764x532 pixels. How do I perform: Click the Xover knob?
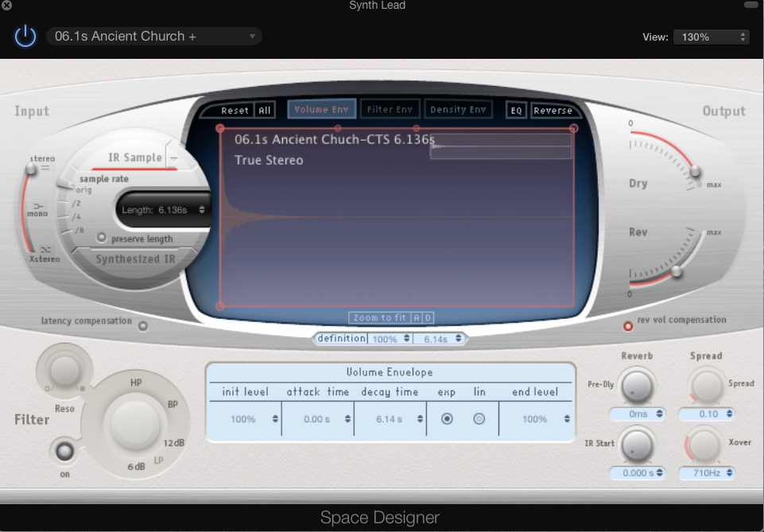(704, 445)
